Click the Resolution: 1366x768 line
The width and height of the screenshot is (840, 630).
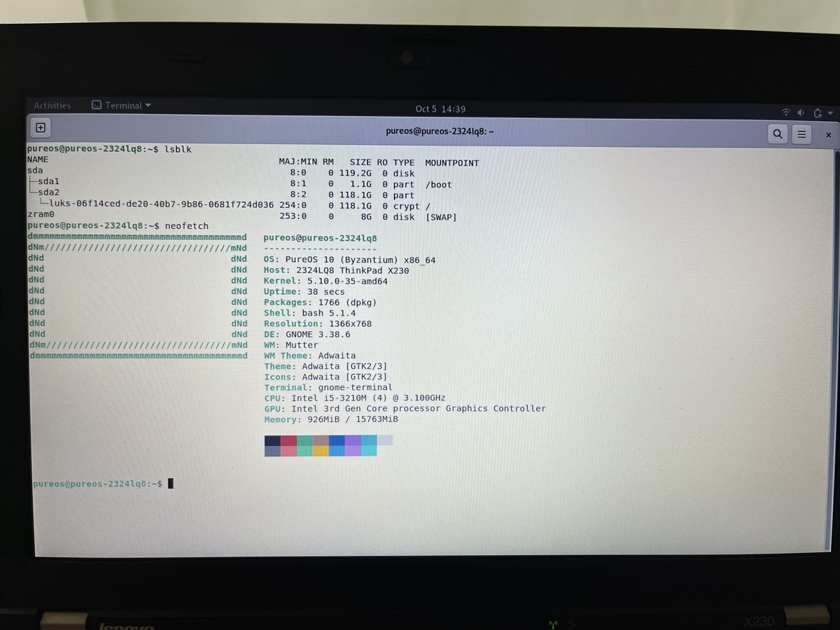click(318, 323)
